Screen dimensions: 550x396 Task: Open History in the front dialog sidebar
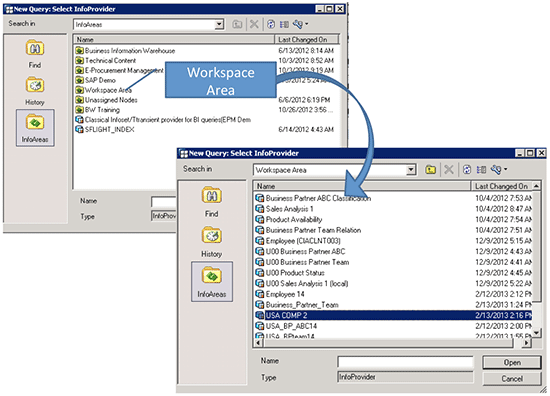(211, 242)
